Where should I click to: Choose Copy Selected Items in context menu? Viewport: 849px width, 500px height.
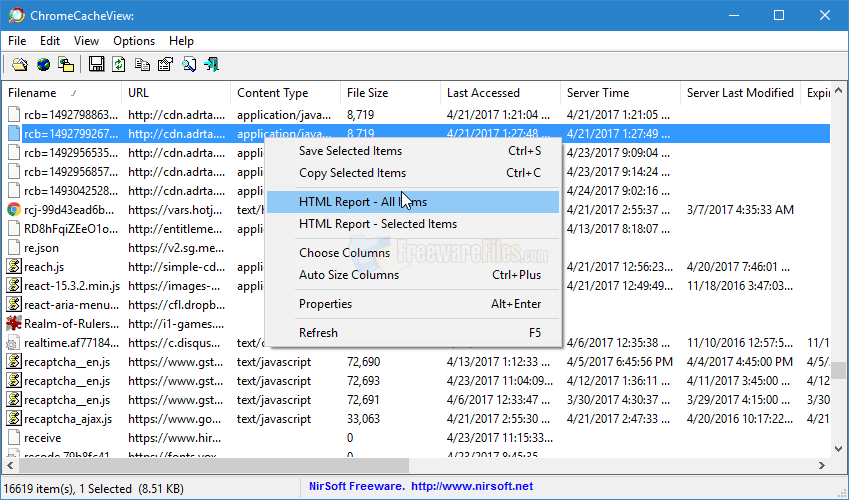pyautogui.click(x=414, y=173)
